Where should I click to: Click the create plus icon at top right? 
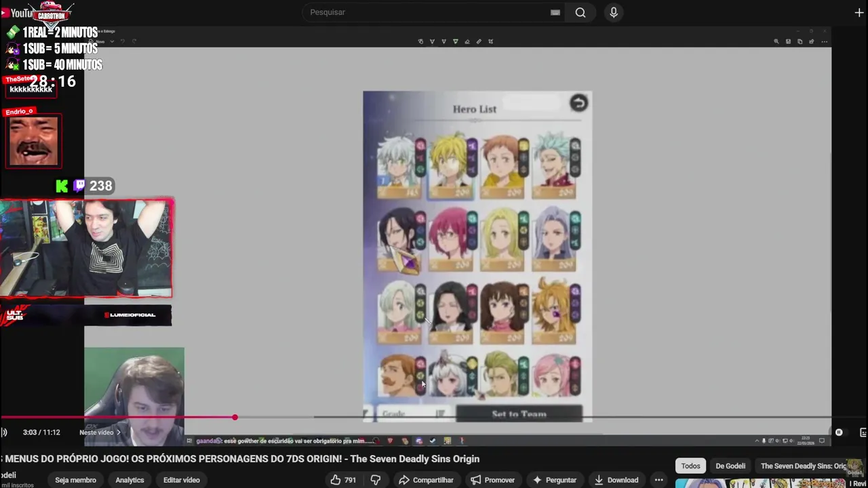click(859, 13)
